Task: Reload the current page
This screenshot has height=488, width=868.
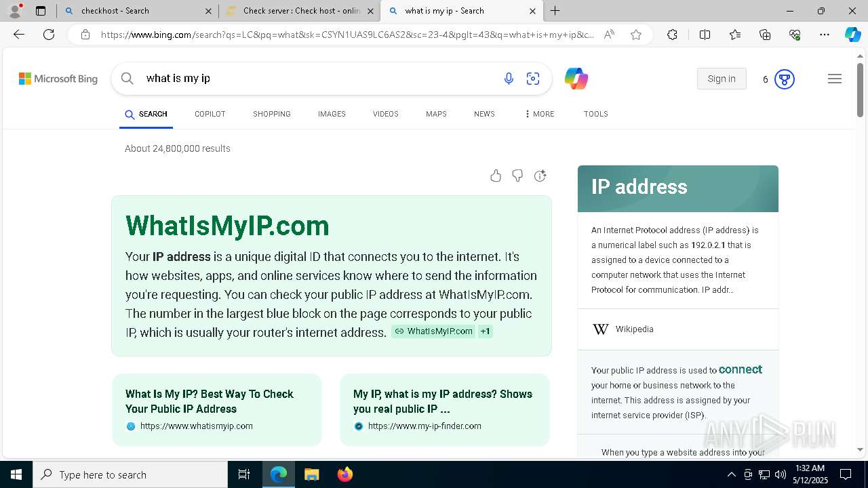Action: [49, 35]
